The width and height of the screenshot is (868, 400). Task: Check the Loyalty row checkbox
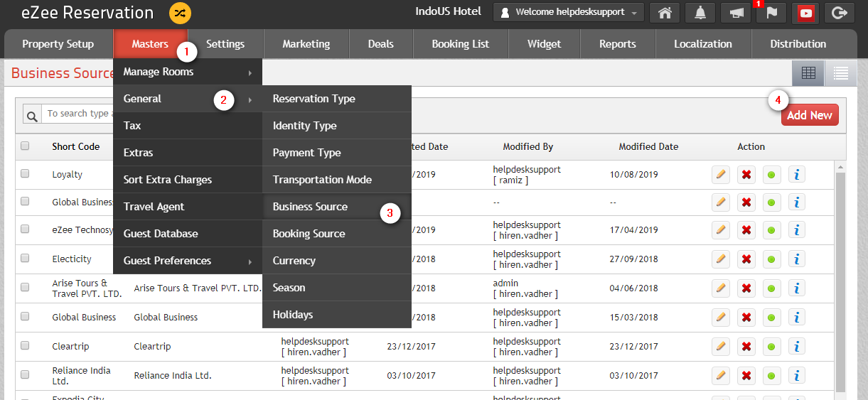(x=25, y=174)
